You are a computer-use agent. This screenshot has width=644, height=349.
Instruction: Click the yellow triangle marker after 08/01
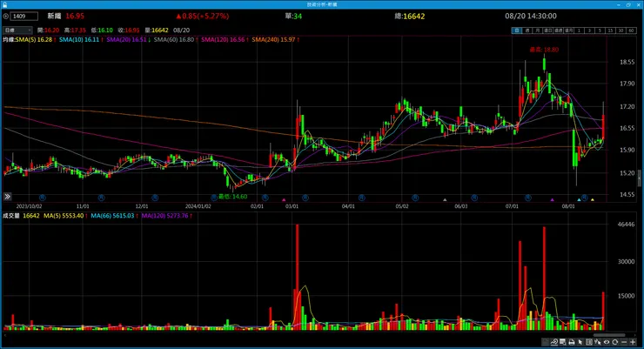(x=593, y=199)
